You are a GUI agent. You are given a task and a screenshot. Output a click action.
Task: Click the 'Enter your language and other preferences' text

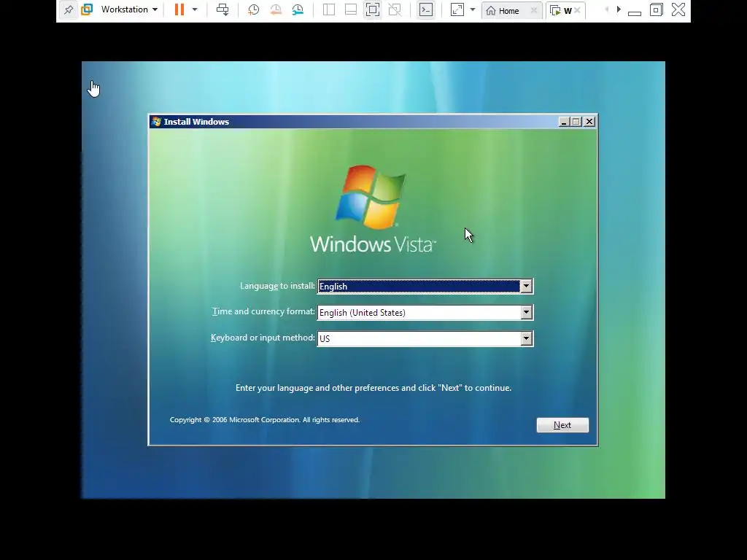coord(373,388)
